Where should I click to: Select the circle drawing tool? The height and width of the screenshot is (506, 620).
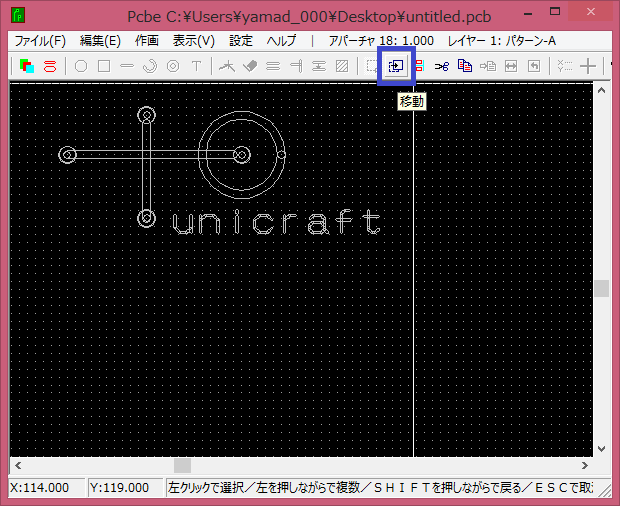point(81,66)
